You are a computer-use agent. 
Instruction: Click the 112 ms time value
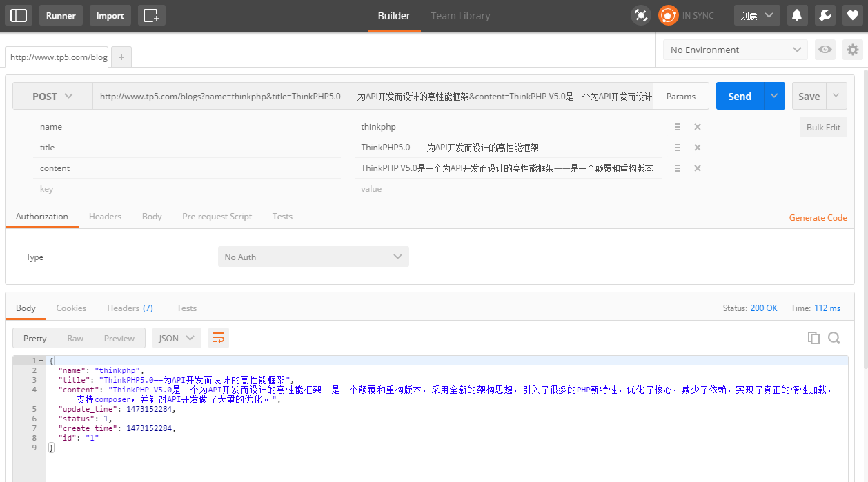pos(827,308)
